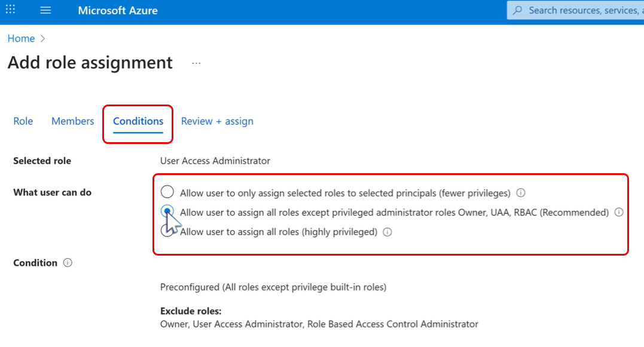This screenshot has height=347, width=644.
Task: Open the app launcher waffle grid
Action: (11, 10)
